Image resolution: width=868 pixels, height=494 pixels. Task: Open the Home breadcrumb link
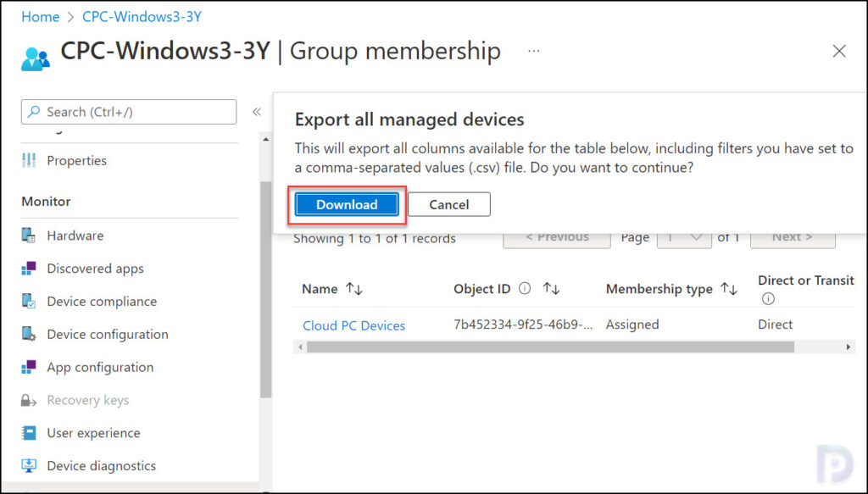point(41,17)
